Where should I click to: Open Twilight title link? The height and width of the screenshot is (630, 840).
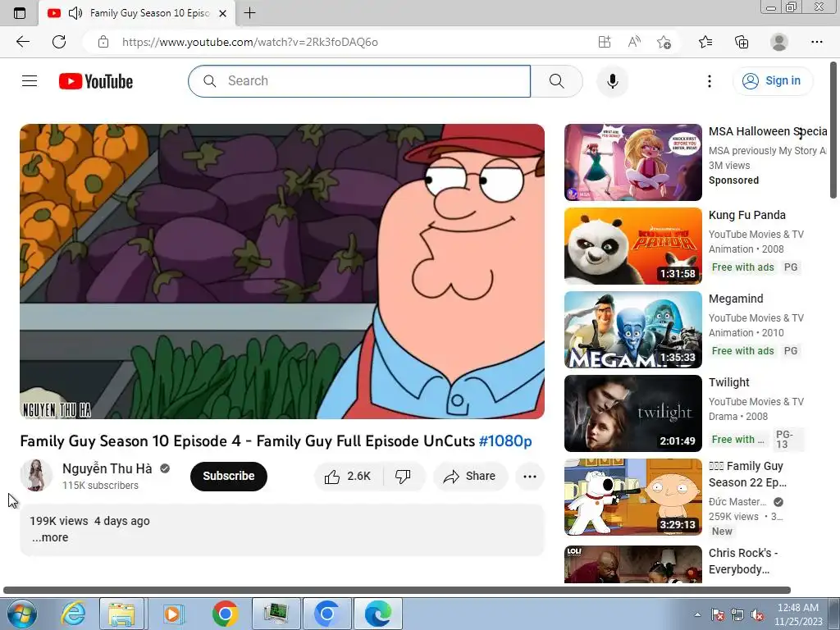pyautogui.click(x=729, y=382)
